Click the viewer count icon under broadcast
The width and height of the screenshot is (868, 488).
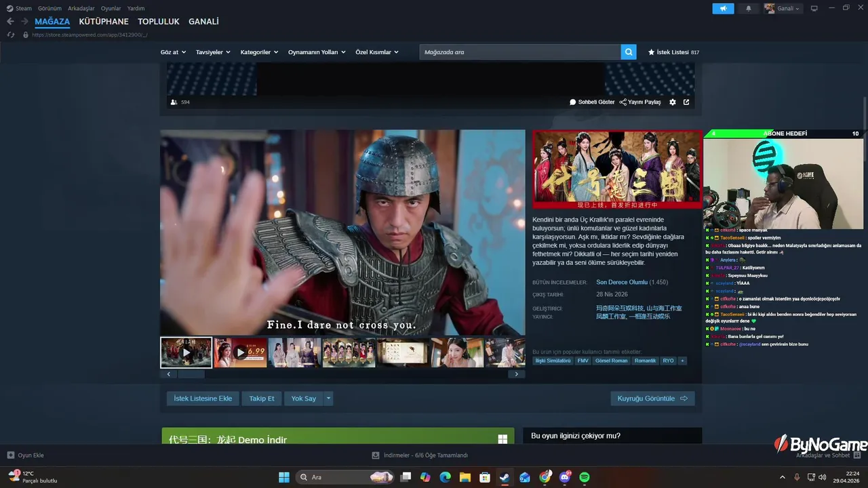point(174,102)
